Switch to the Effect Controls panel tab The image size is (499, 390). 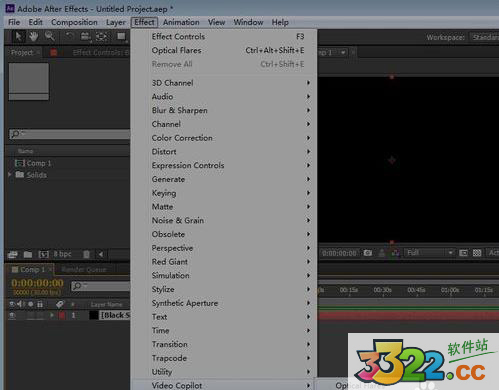(x=101, y=52)
